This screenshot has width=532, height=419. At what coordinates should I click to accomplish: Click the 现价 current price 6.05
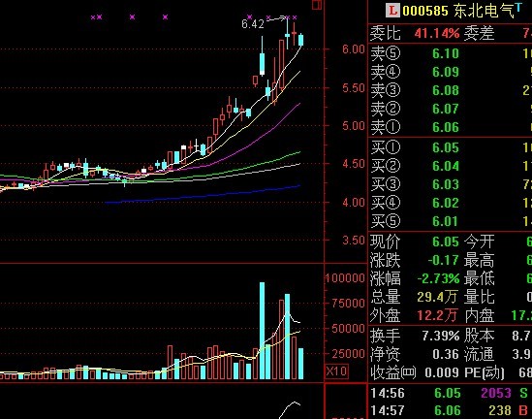click(446, 242)
